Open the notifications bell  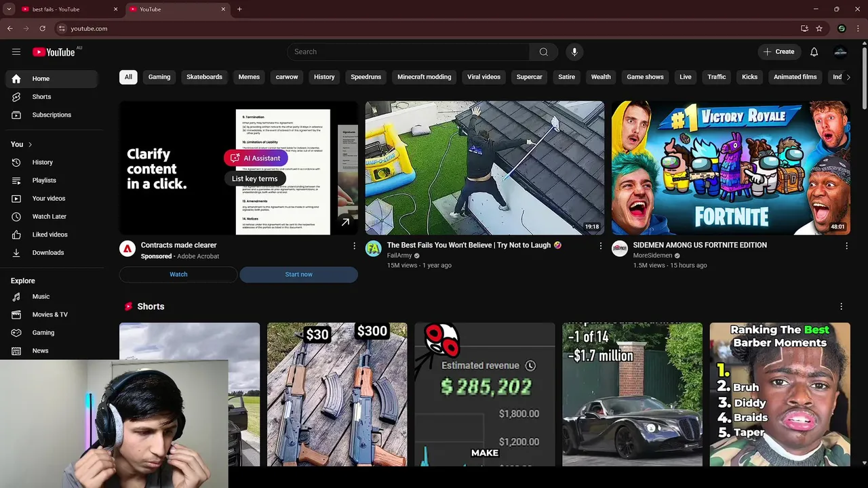(x=814, y=52)
